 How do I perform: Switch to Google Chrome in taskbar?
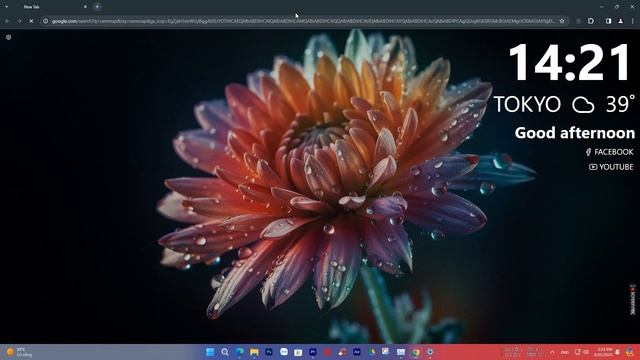click(x=416, y=352)
